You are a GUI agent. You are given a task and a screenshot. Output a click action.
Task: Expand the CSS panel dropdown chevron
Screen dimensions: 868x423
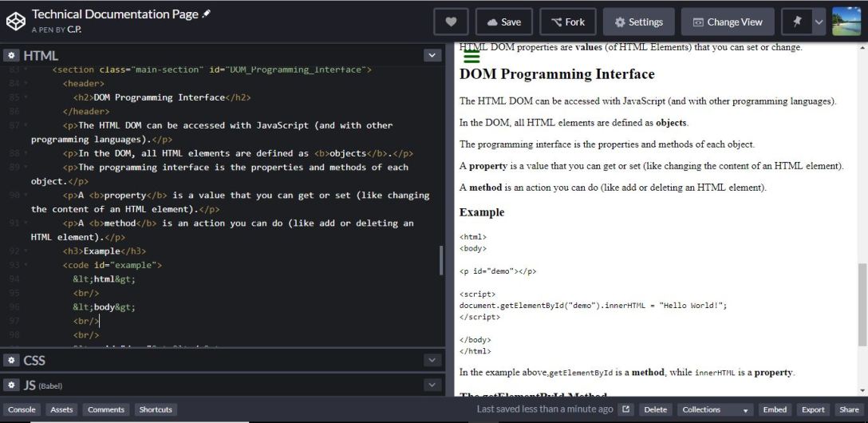click(x=432, y=360)
